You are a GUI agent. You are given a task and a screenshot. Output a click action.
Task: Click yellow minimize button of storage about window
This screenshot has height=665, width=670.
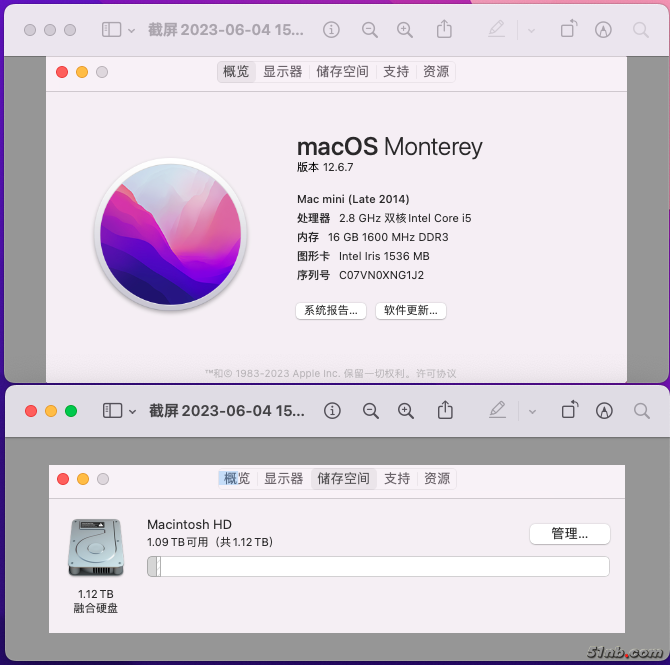[x=83, y=479]
